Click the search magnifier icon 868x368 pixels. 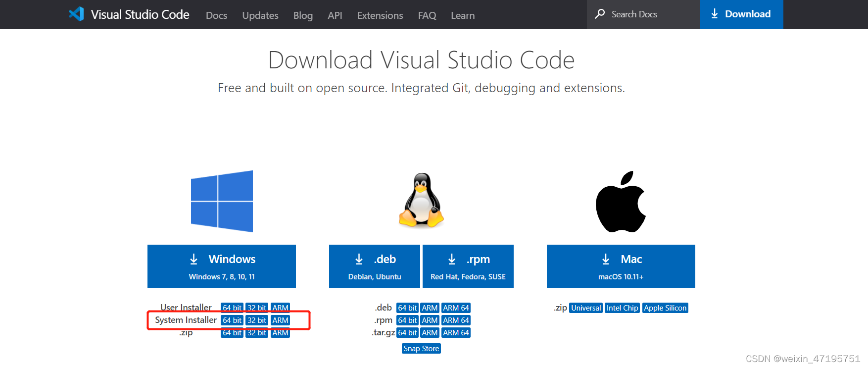tap(600, 14)
